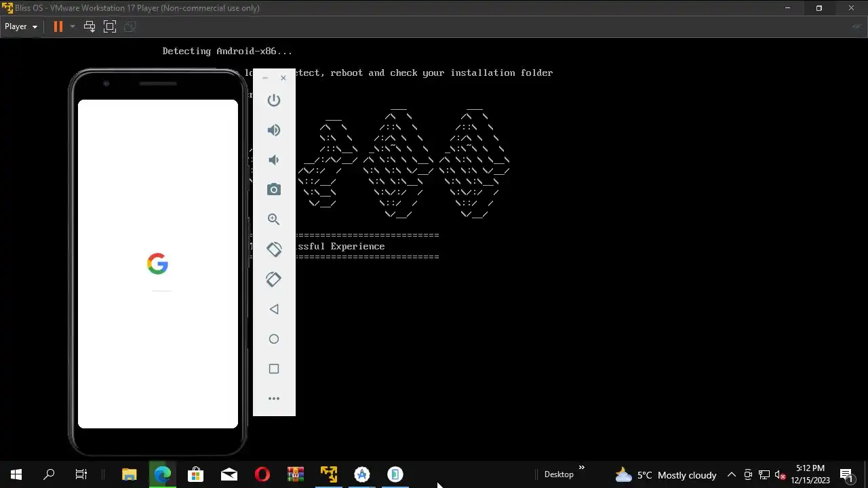The image size is (868, 488).
Task: Open the weather widget showing 5°C
Action: tap(665, 474)
